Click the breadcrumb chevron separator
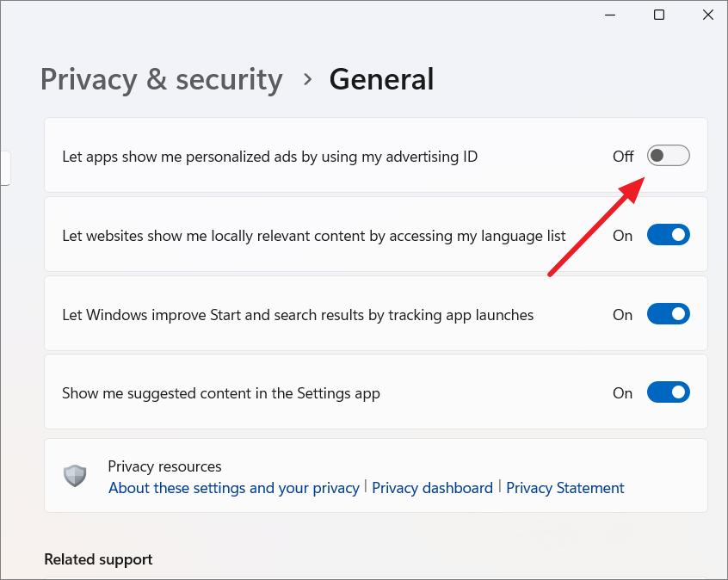 coord(305,79)
